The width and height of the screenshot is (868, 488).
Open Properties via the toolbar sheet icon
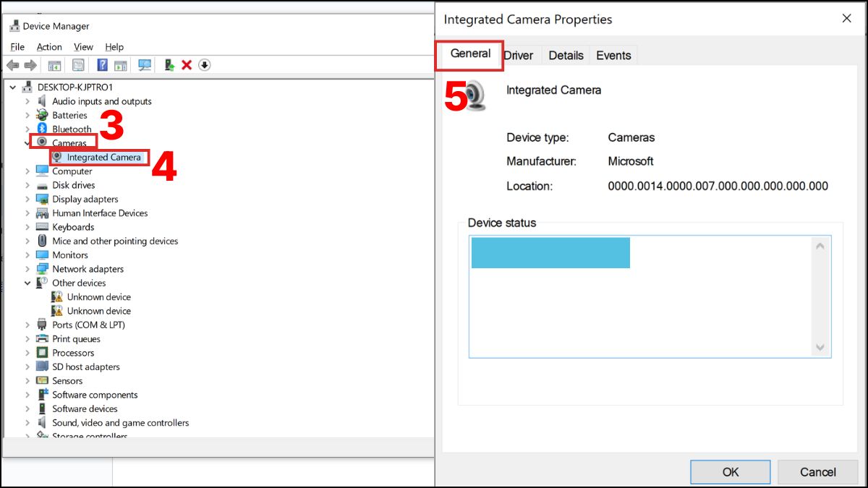(78, 65)
